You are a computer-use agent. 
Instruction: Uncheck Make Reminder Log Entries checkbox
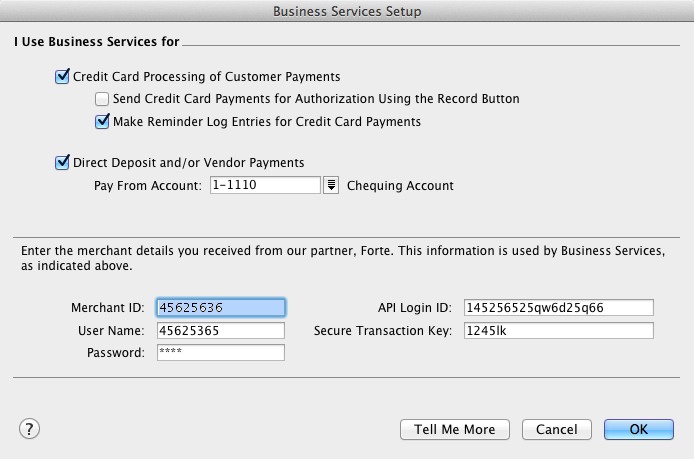tap(102, 122)
